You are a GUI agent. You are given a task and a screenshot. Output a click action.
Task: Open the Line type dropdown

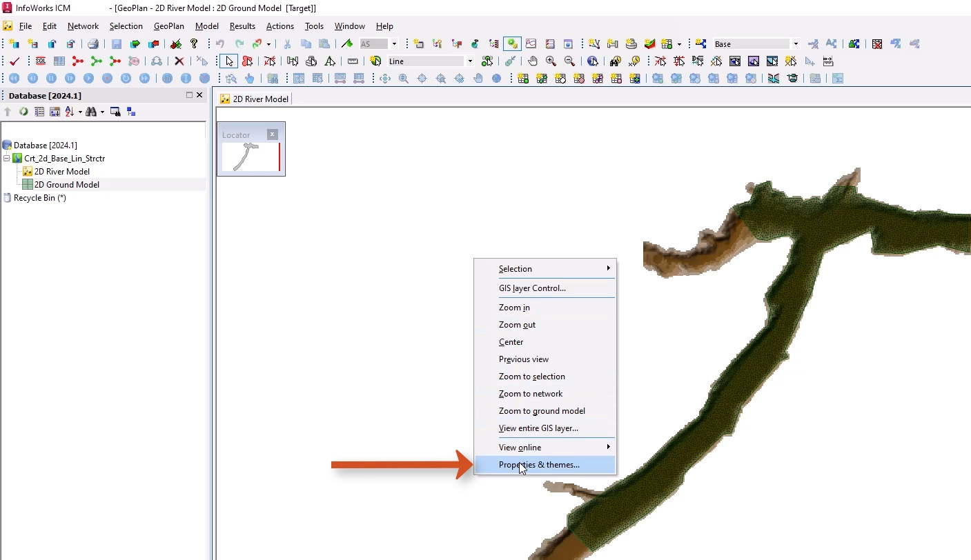click(x=470, y=61)
